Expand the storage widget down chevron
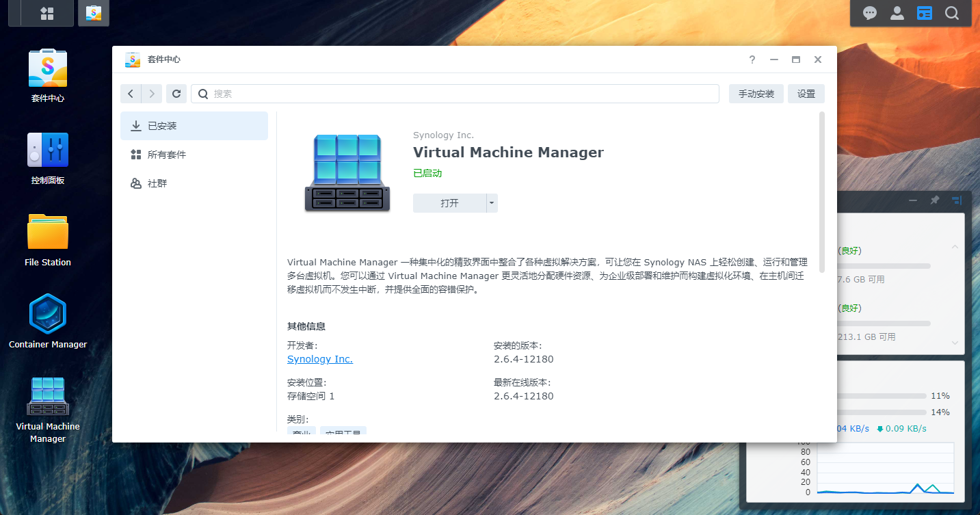 click(955, 343)
